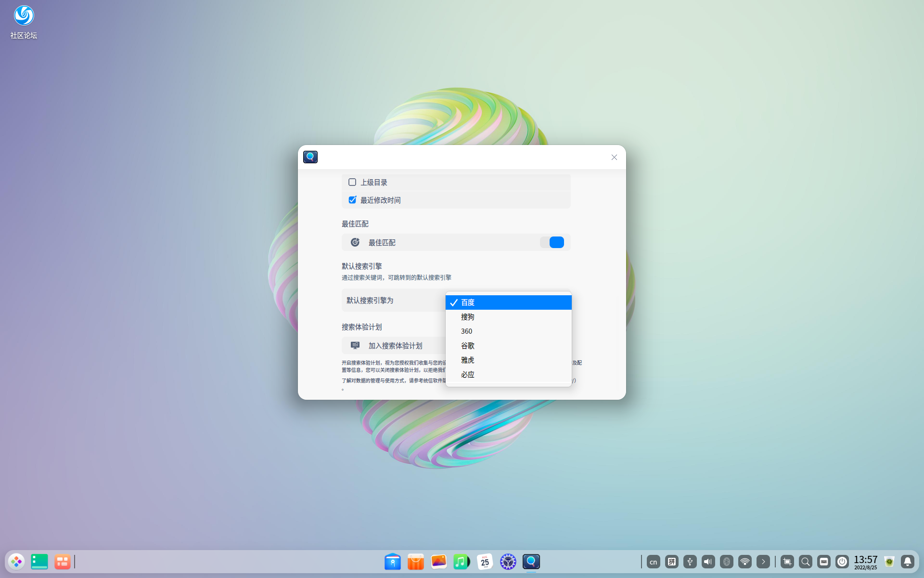Turn off the 最佳匹配 switch

point(552,242)
